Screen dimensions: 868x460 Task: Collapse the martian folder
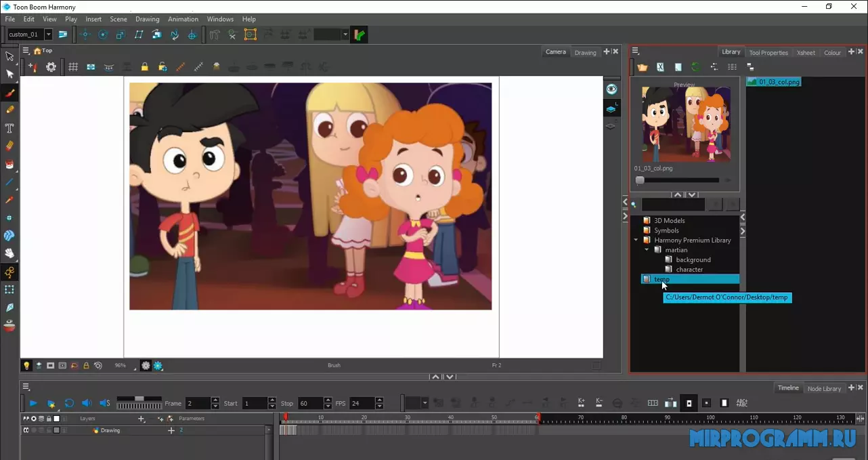647,250
